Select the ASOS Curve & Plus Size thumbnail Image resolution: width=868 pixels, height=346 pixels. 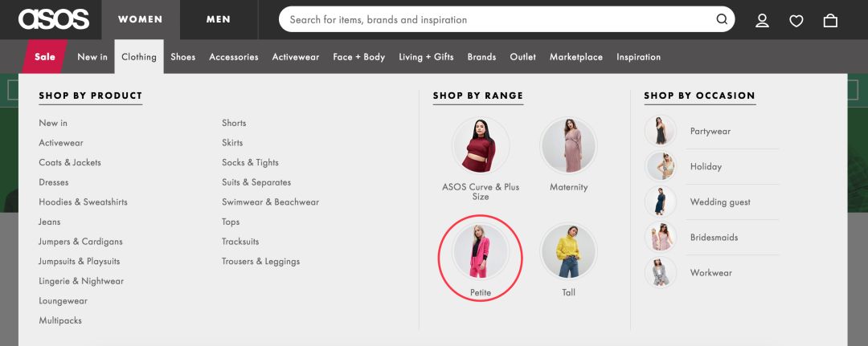click(481, 146)
